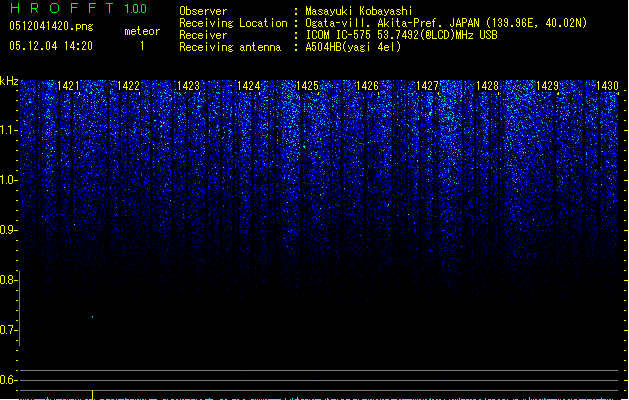
Task: Click the meteor count value 1
Action: coord(142,46)
